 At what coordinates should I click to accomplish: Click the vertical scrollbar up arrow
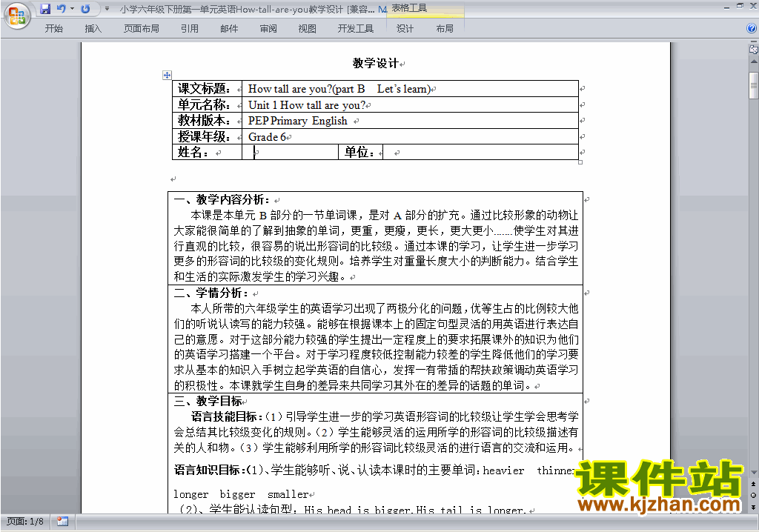pos(754,62)
